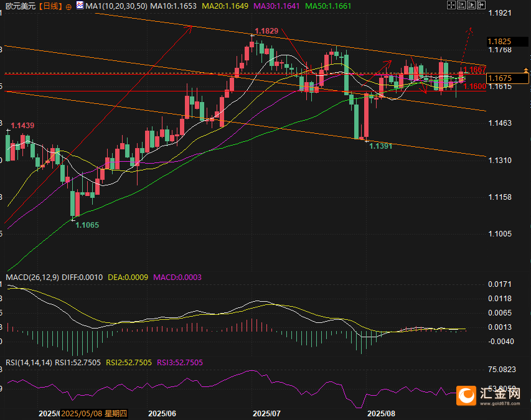Image resolution: width=531 pixels, height=420 pixels.
Task: Click the DIFF:0.0010 reading
Action: click(82, 278)
